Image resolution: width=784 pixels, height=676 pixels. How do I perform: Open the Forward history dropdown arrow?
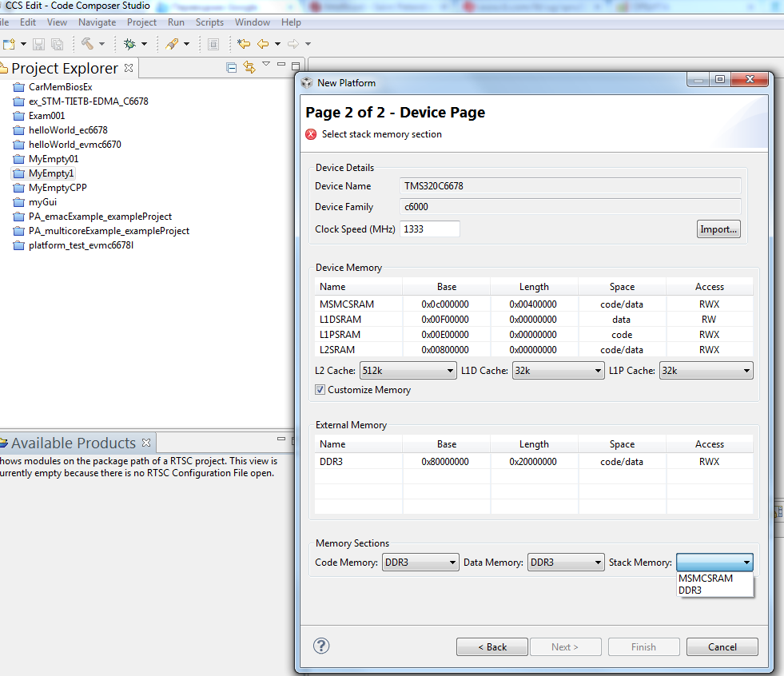point(308,44)
